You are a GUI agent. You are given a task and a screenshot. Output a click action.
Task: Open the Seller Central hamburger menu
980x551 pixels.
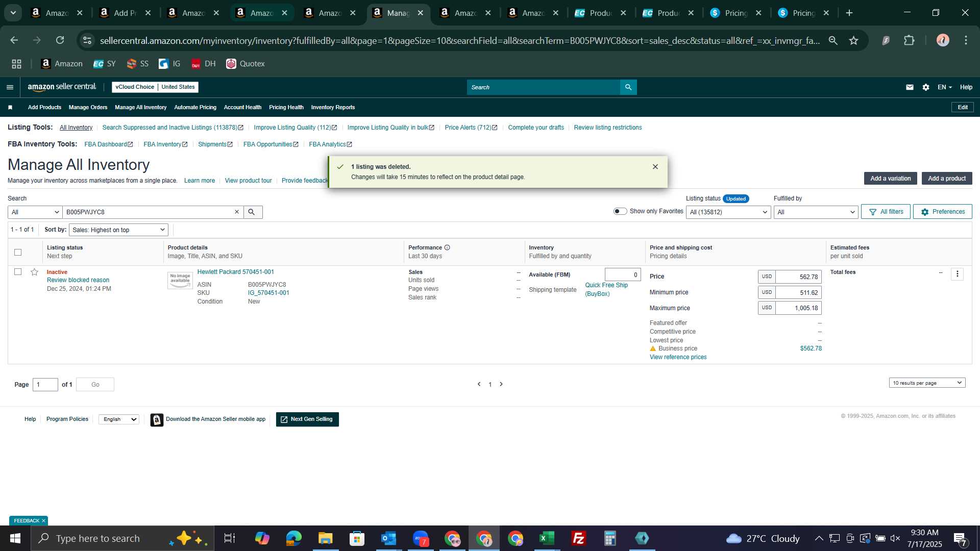click(x=10, y=87)
